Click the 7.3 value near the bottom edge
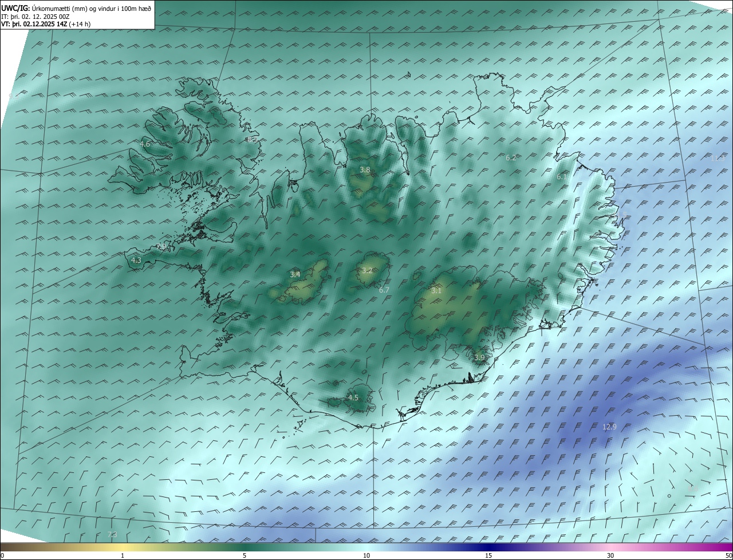This screenshot has width=733, height=560. coord(112,535)
